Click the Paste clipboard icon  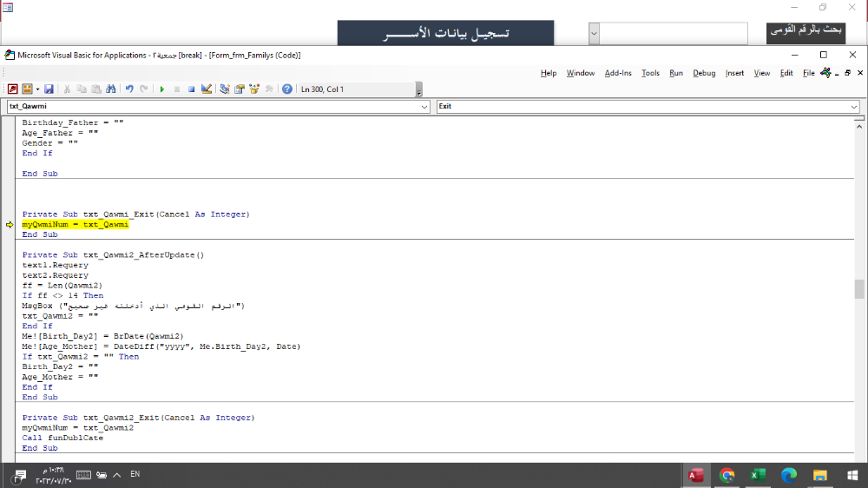pos(96,89)
